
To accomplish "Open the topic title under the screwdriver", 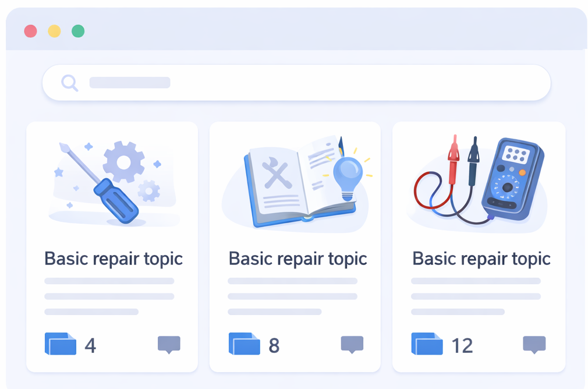I will (114, 259).
